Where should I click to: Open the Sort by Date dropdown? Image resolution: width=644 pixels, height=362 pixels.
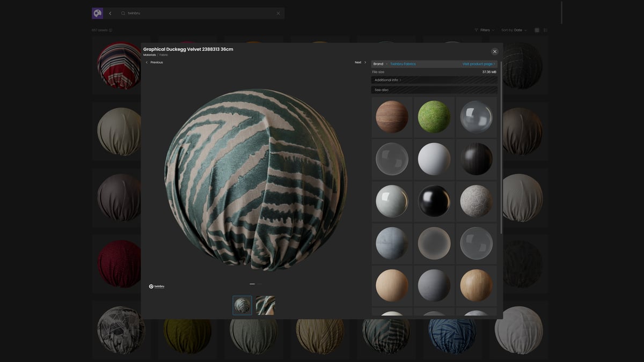pyautogui.click(x=513, y=30)
